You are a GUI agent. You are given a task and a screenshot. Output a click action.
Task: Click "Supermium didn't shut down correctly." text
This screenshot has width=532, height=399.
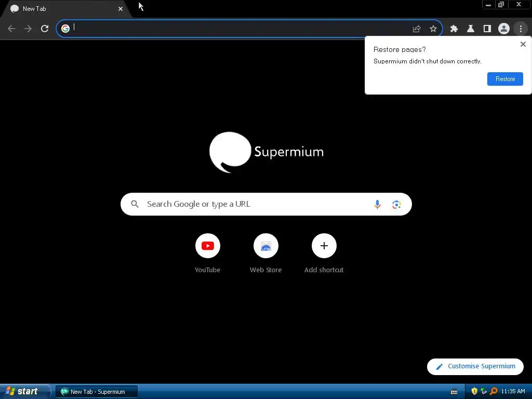pyautogui.click(x=427, y=61)
